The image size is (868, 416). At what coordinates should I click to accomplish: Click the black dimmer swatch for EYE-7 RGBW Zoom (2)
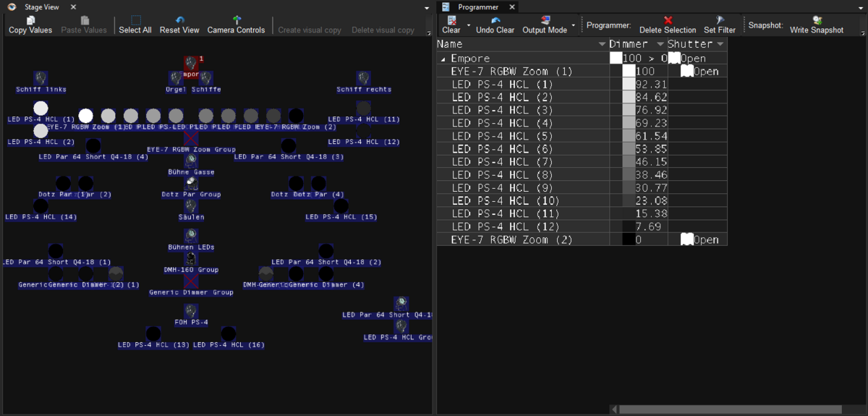coord(629,239)
